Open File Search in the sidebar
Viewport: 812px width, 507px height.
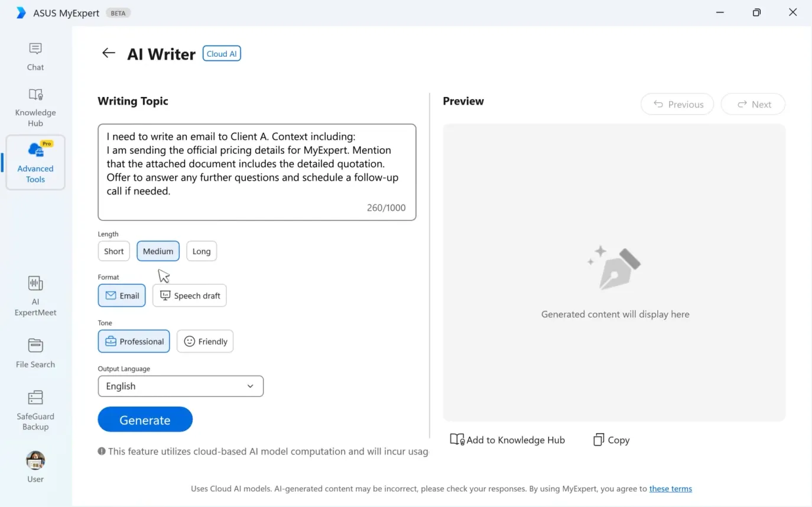[x=35, y=353]
